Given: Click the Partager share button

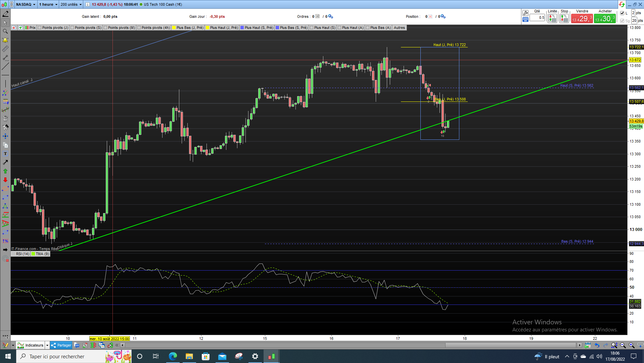Looking at the screenshot, I should pyautogui.click(x=61, y=345).
